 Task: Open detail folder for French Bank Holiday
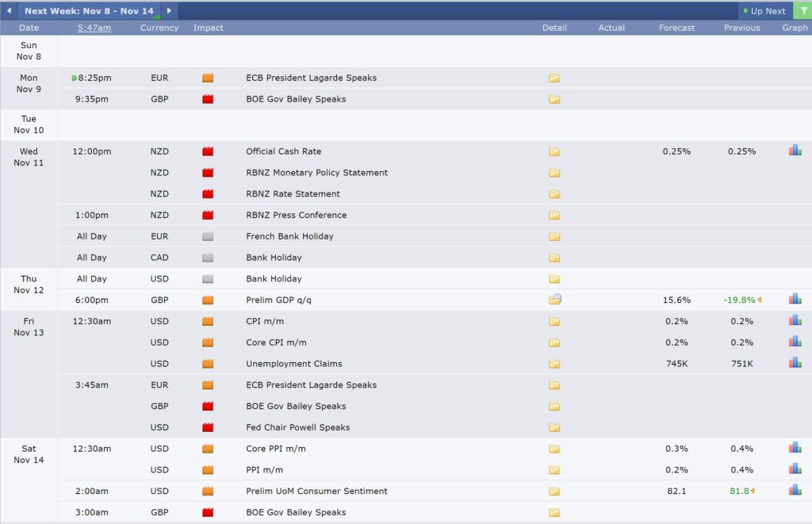click(x=554, y=236)
